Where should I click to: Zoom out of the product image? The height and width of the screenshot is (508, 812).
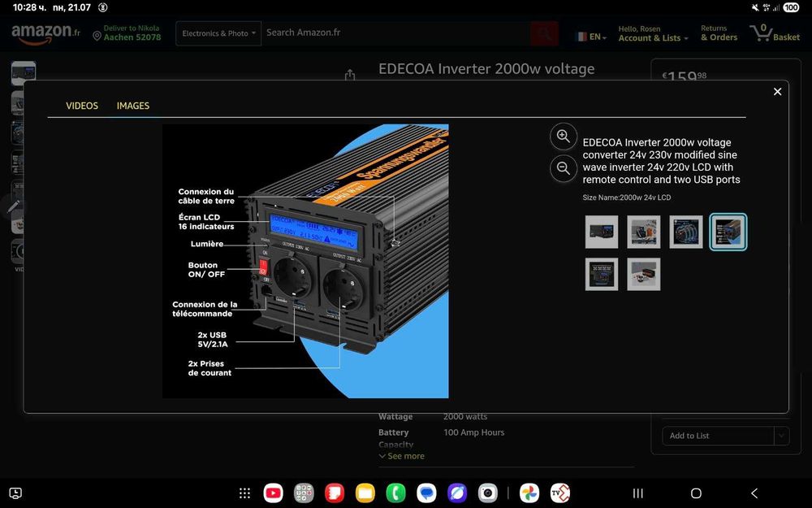point(563,168)
